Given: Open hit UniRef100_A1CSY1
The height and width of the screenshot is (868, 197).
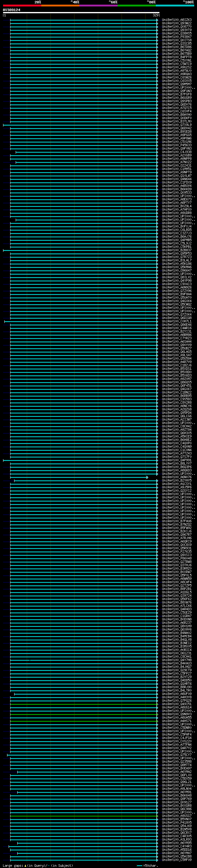Looking at the screenshot, I should (176, 484).
